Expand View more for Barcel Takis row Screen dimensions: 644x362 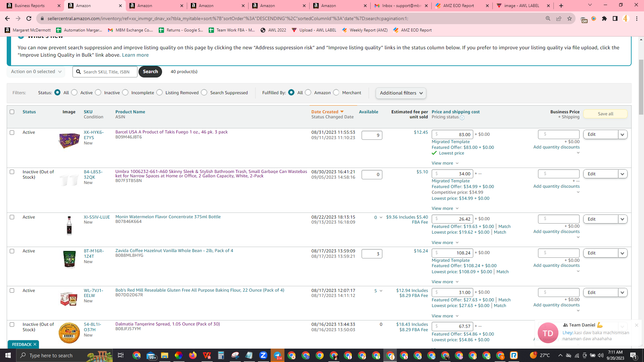tap(445, 163)
